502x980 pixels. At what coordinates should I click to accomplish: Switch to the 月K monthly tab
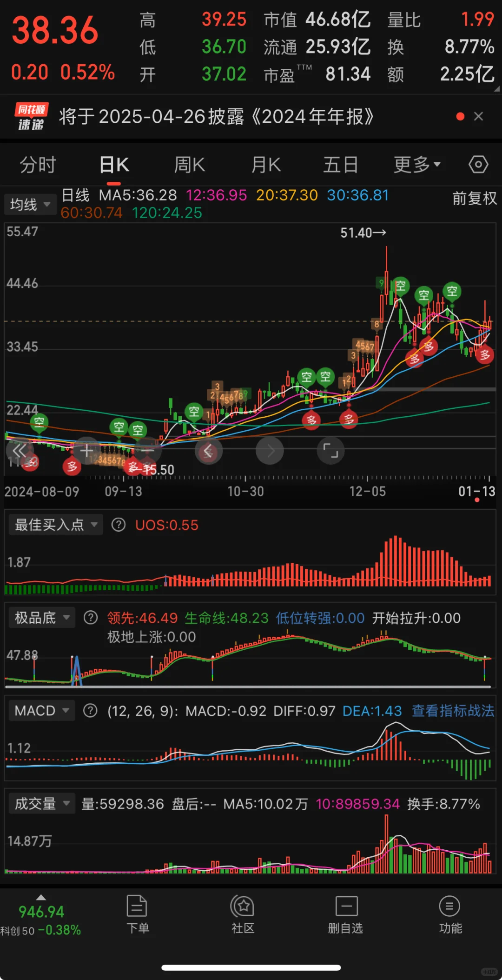pos(266,165)
